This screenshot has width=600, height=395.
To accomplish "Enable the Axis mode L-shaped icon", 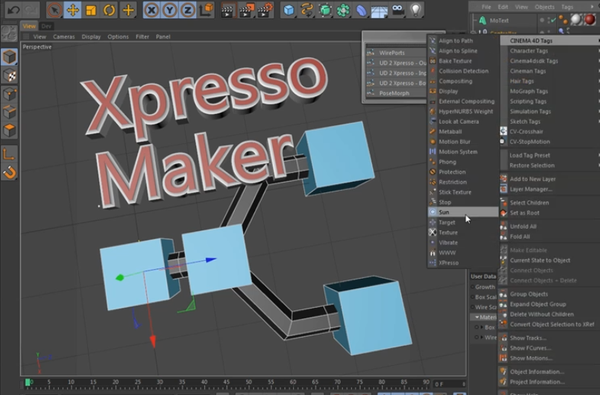I will (10, 154).
